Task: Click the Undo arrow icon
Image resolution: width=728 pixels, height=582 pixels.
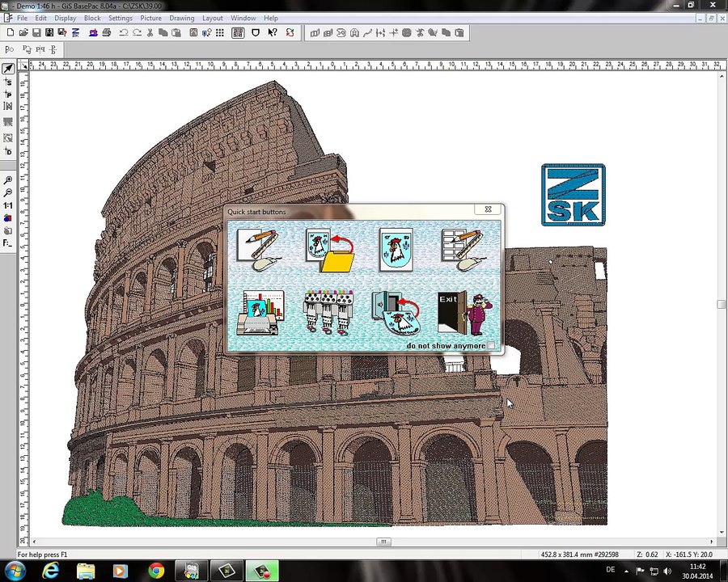Action: coord(124,33)
